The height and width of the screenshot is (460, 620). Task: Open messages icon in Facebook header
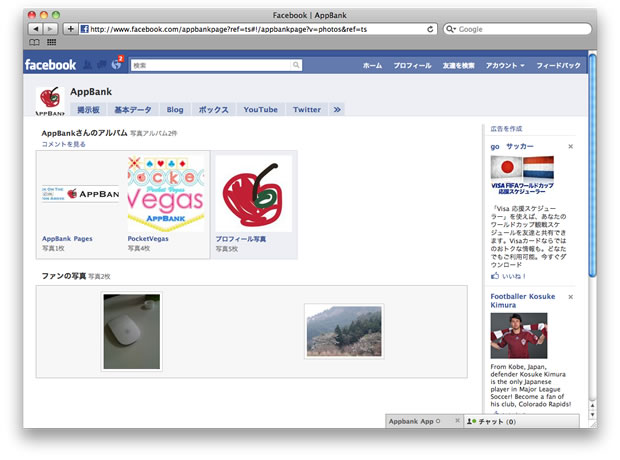102,64
